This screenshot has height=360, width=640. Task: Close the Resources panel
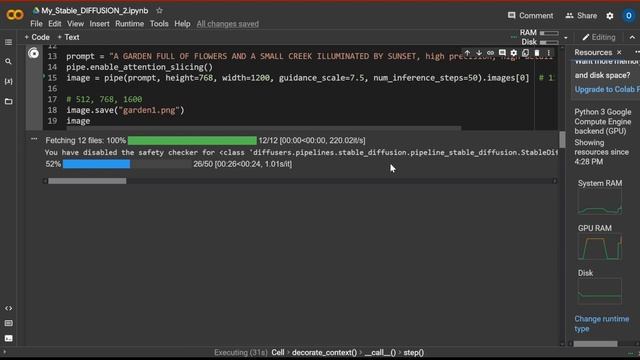coord(619,52)
